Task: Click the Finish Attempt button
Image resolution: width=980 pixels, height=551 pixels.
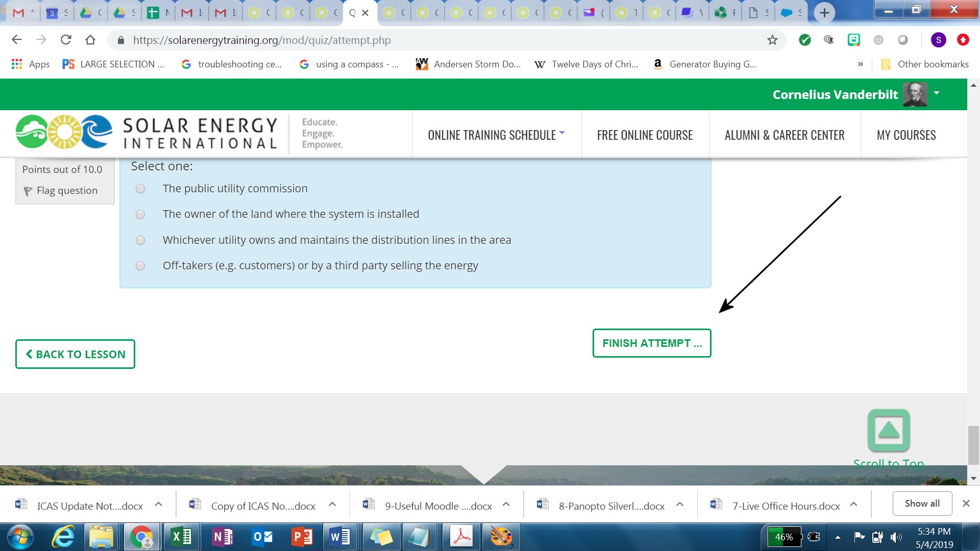Action: (x=651, y=343)
